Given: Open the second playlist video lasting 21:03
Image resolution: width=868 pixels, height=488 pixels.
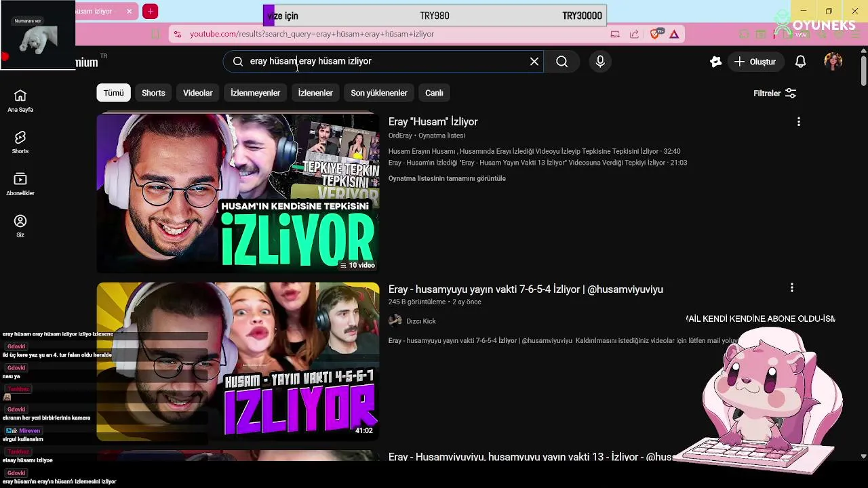Looking at the screenshot, I should click(538, 163).
